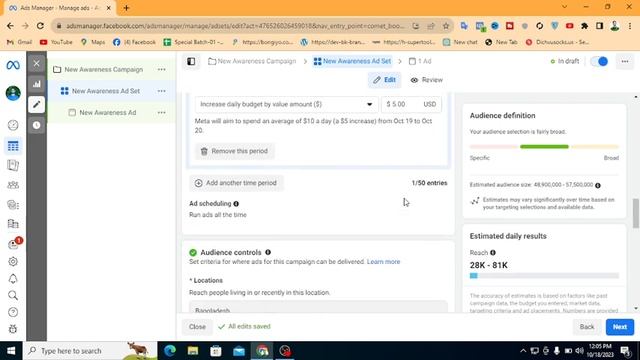
Task: Toggle the ad set on/off switch
Action: pos(599,61)
